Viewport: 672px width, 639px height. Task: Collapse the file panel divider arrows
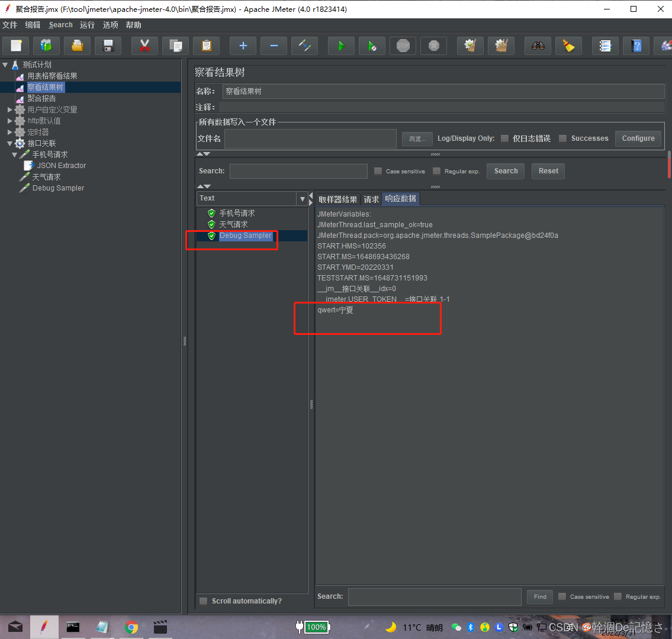point(203,154)
